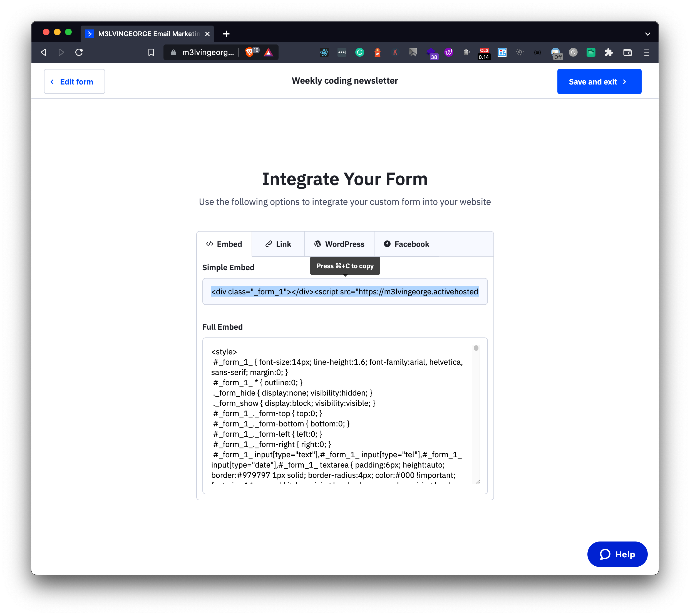Click the purple W extension icon
690x616 pixels.
tap(449, 53)
